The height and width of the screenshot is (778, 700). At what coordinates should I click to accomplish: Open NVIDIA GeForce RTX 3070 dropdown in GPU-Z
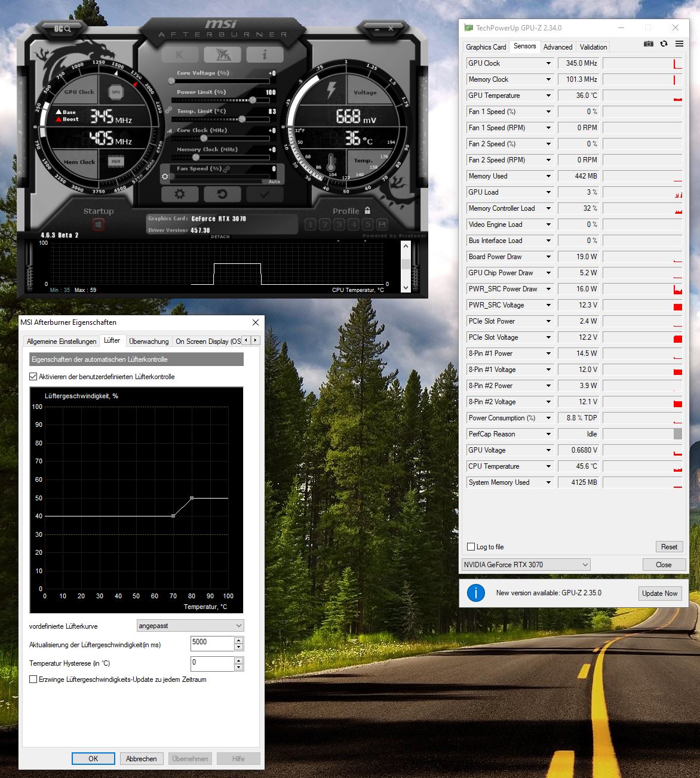click(526, 564)
